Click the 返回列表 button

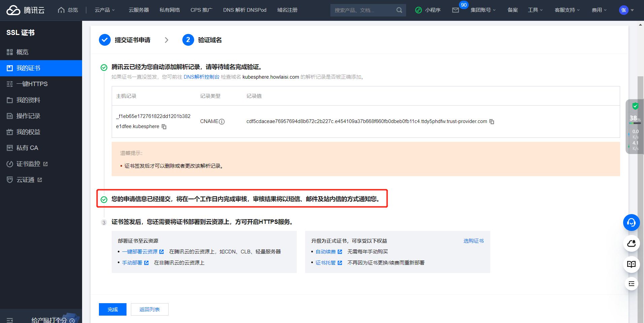[149, 310]
